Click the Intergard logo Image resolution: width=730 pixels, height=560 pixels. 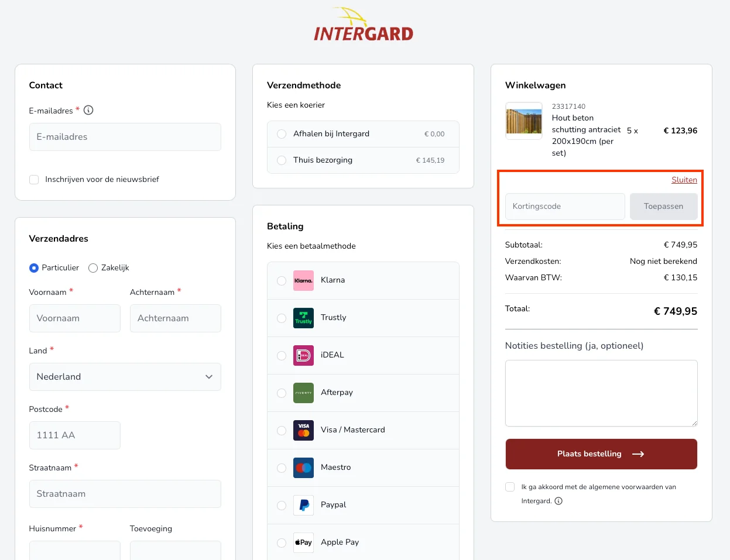(364, 26)
